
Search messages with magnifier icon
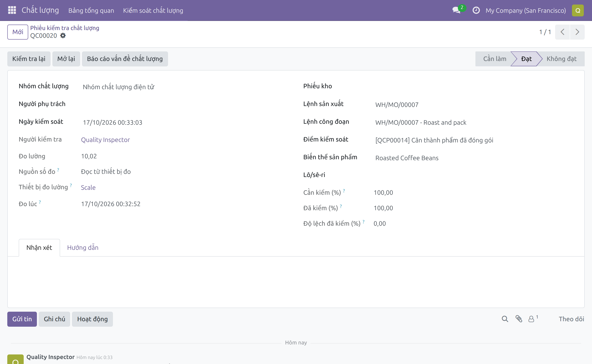point(505,319)
